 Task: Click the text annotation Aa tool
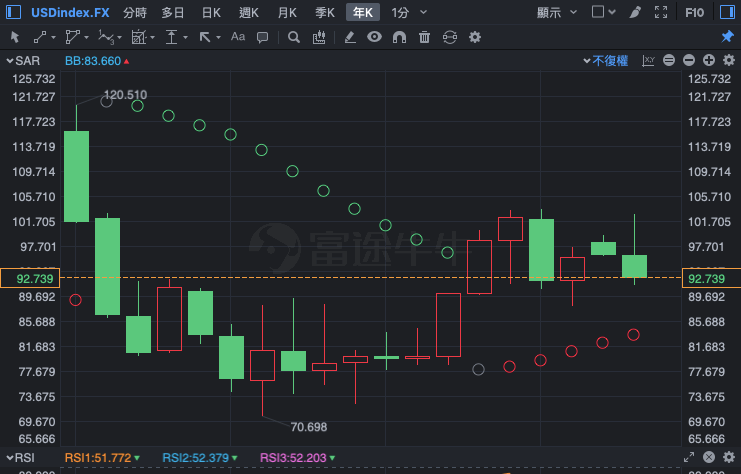[x=237, y=37]
